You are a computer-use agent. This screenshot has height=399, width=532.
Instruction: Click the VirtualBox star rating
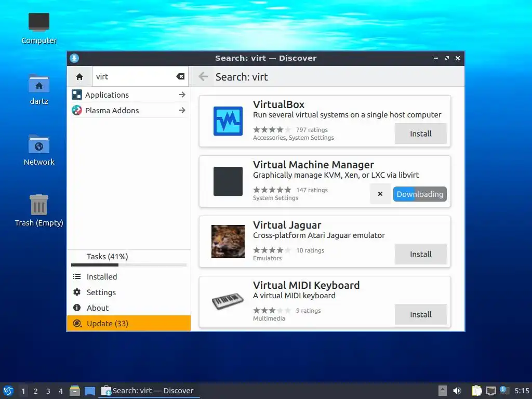[272, 129]
